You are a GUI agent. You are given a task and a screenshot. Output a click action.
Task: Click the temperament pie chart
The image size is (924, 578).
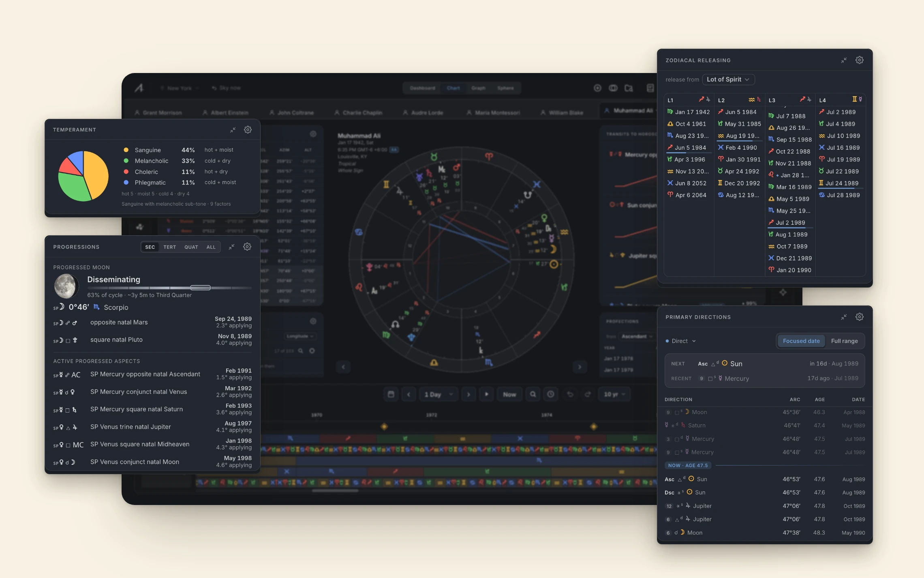[83, 176]
